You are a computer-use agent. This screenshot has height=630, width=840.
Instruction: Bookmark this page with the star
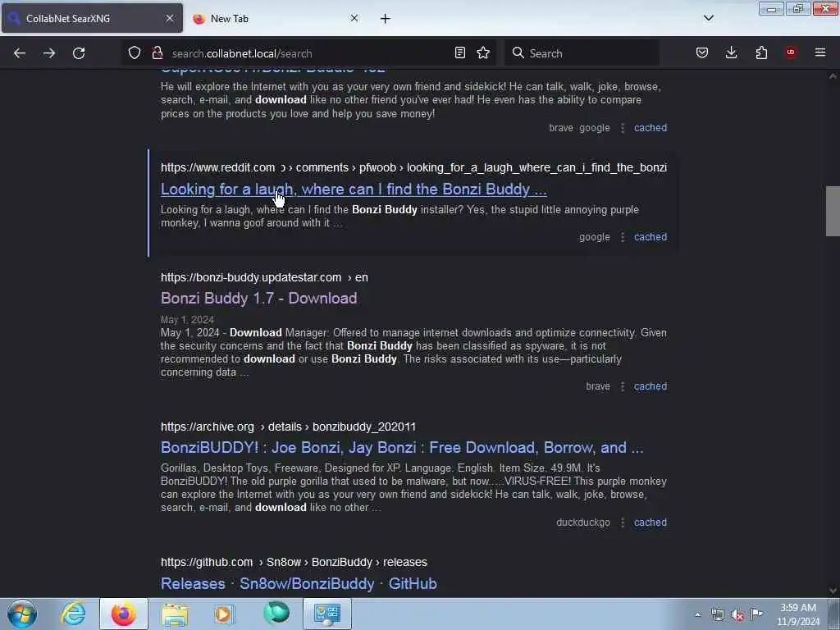[483, 53]
